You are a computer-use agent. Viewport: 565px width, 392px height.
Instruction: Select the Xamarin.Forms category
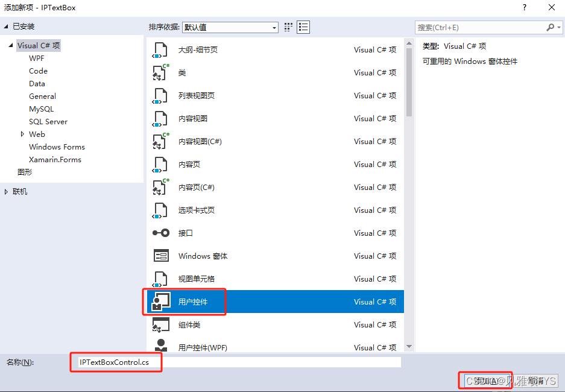55,160
